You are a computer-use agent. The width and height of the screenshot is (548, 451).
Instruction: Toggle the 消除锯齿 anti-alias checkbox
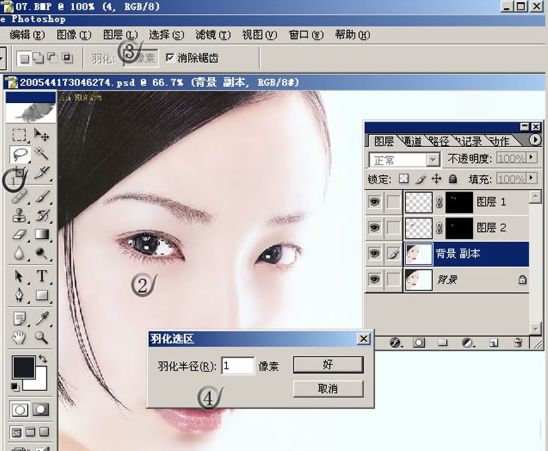pos(170,57)
